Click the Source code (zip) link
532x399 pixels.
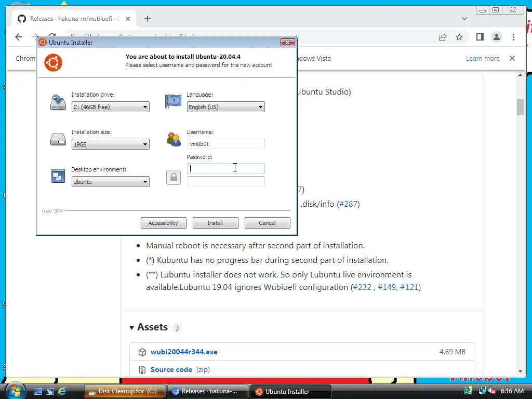coord(180,369)
